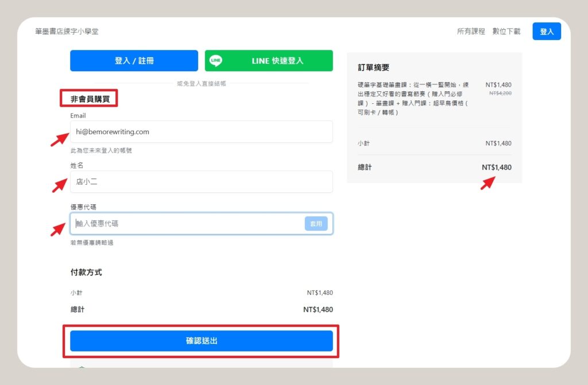Click the green LINE logo icon
The width and height of the screenshot is (588, 385).
coord(216,61)
